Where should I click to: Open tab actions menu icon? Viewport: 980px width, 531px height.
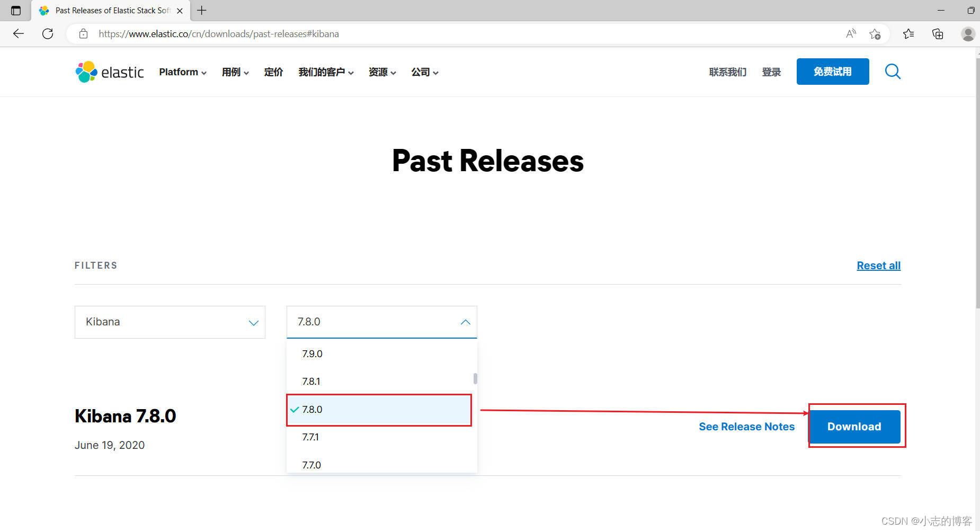pos(16,11)
